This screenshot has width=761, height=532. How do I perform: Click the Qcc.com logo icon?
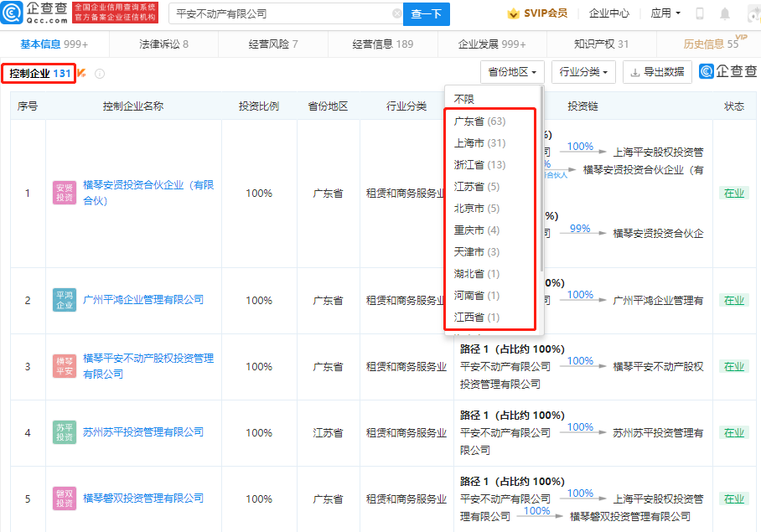click(x=12, y=13)
